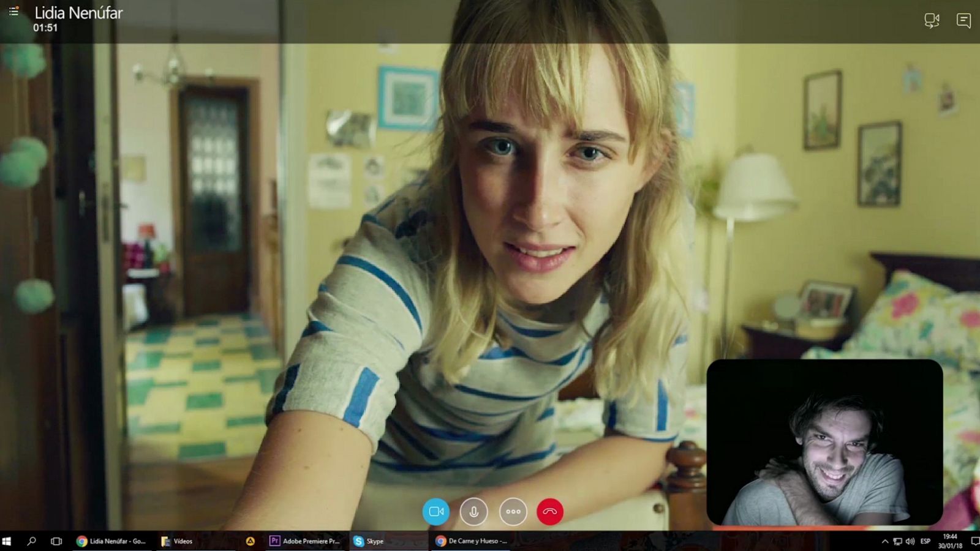This screenshot has width=980, height=551.
Task: Open the Vídeos folder taskbar item
Action: point(177,541)
